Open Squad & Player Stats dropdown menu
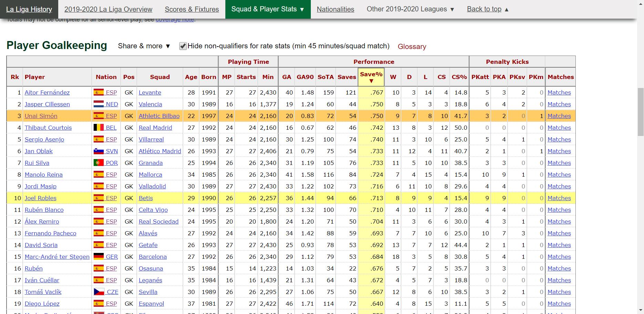 268,9
